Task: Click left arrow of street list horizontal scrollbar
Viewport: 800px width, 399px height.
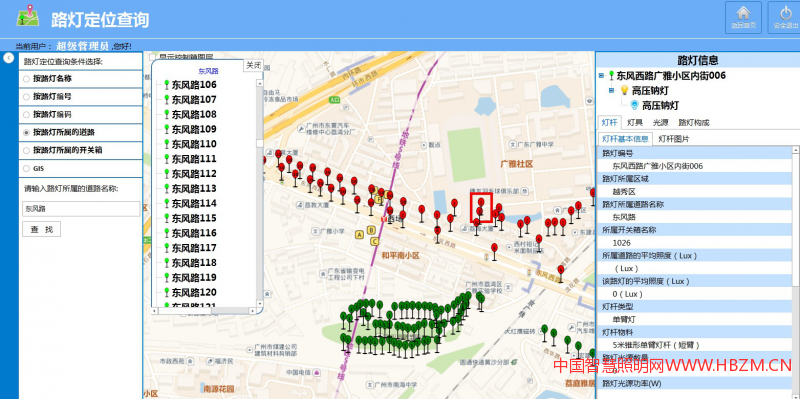Action: coord(155,311)
